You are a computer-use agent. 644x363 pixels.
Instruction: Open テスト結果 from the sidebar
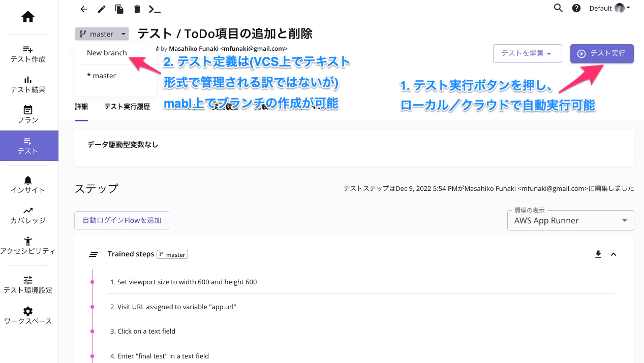tap(28, 84)
